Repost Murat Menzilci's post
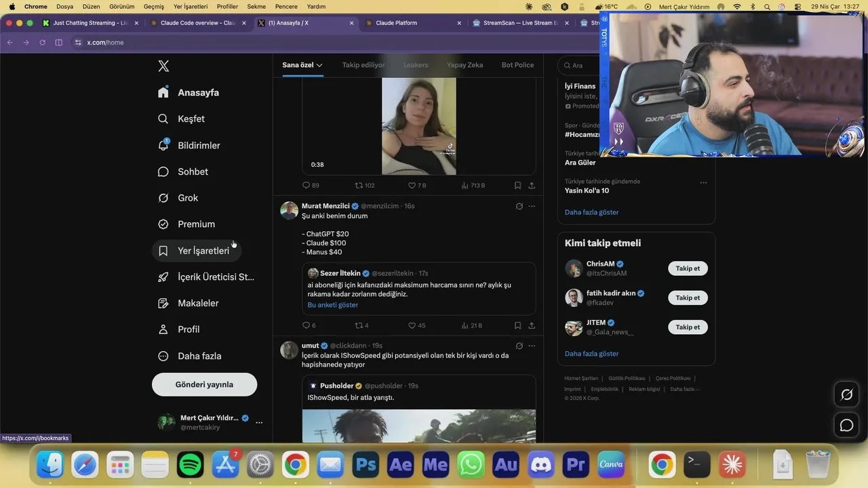This screenshot has height=488, width=868. [361, 325]
